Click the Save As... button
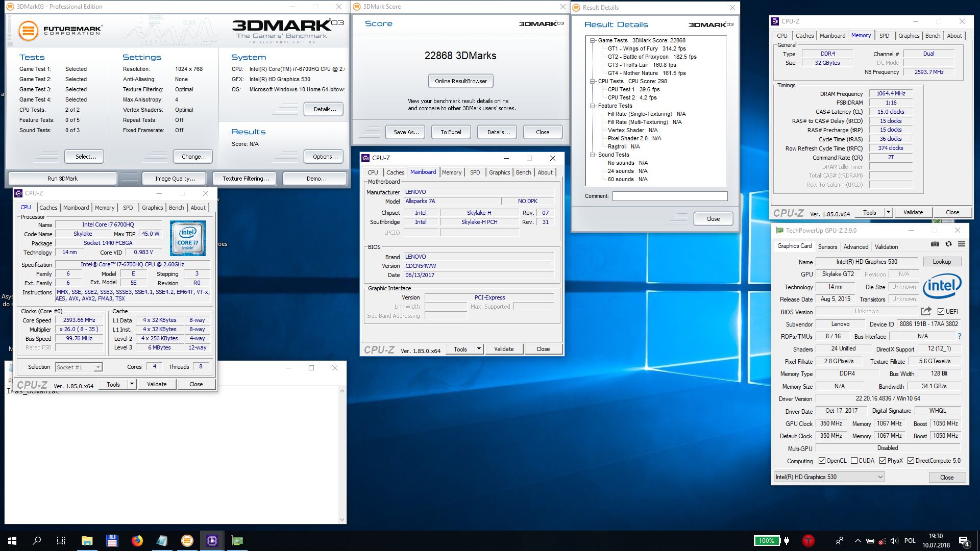This screenshot has height=551, width=980. coord(406,132)
